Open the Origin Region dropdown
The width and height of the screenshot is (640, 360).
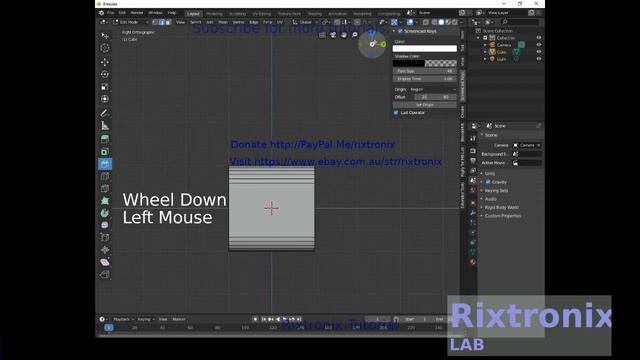pos(433,89)
